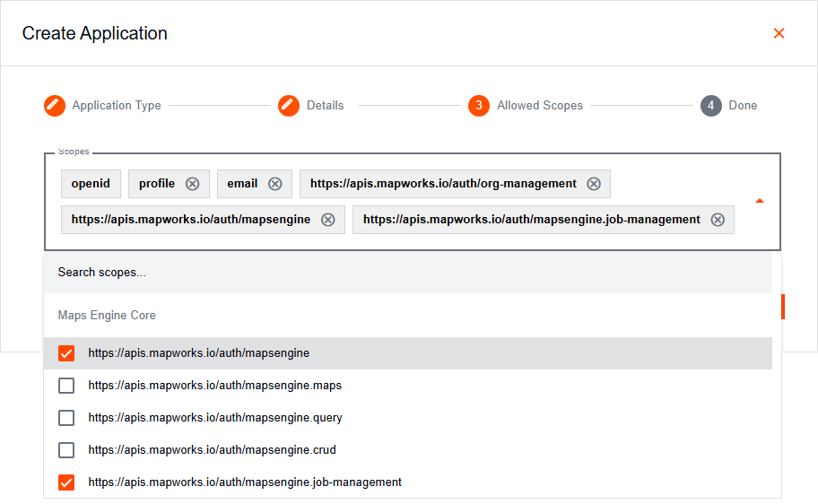This screenshot has height=504, width=818.
Task: Click the email chip label
Action: click(x=242, y=184)
